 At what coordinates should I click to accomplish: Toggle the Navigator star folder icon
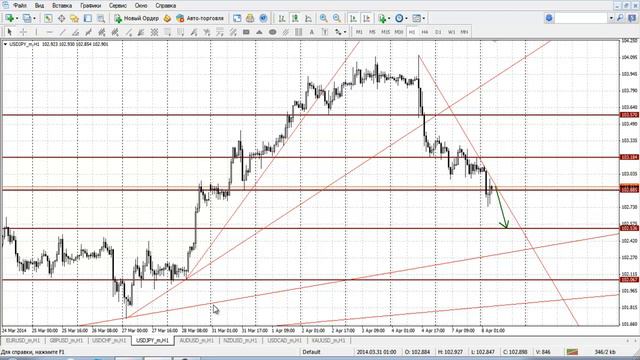pos(74,18)
